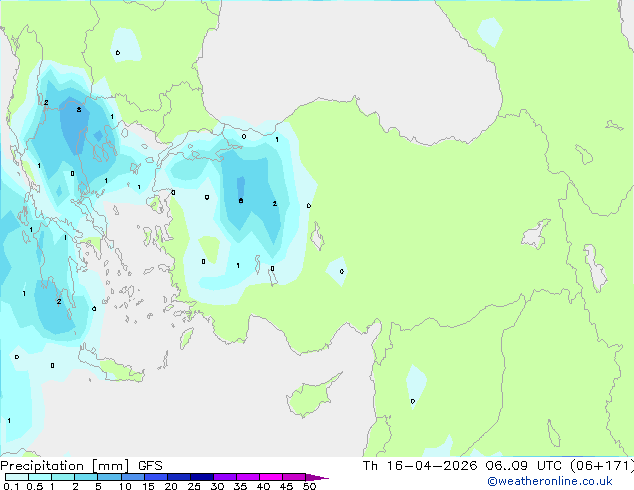Click the "(06+171)" forecast offset text

pyautogui.click(x=602, y=466)
